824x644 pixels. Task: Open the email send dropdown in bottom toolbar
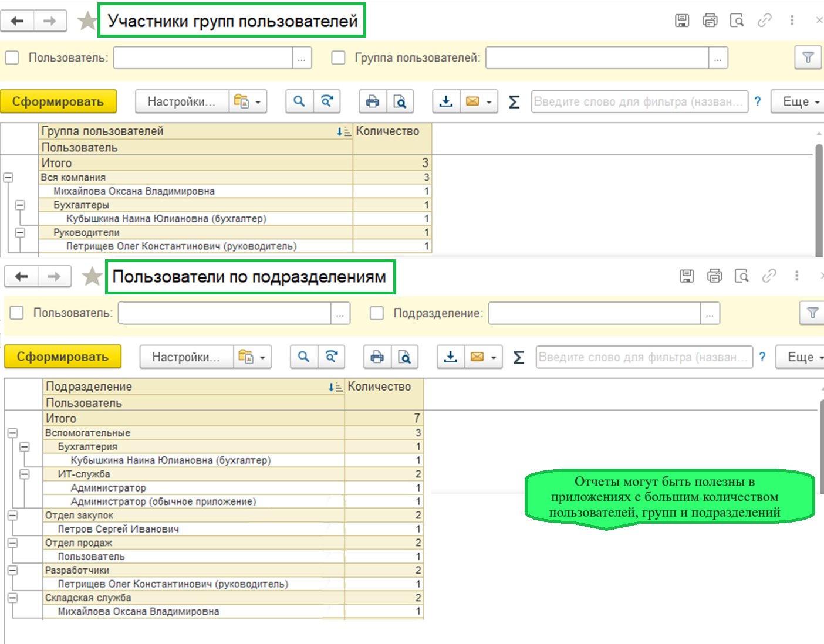coord(494,357)
